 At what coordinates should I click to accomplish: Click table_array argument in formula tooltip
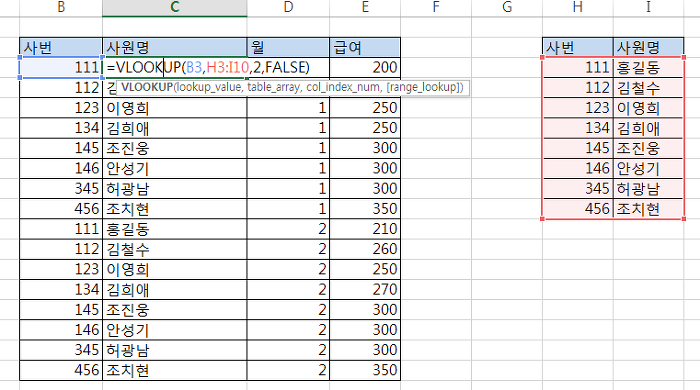pos(274,87)
